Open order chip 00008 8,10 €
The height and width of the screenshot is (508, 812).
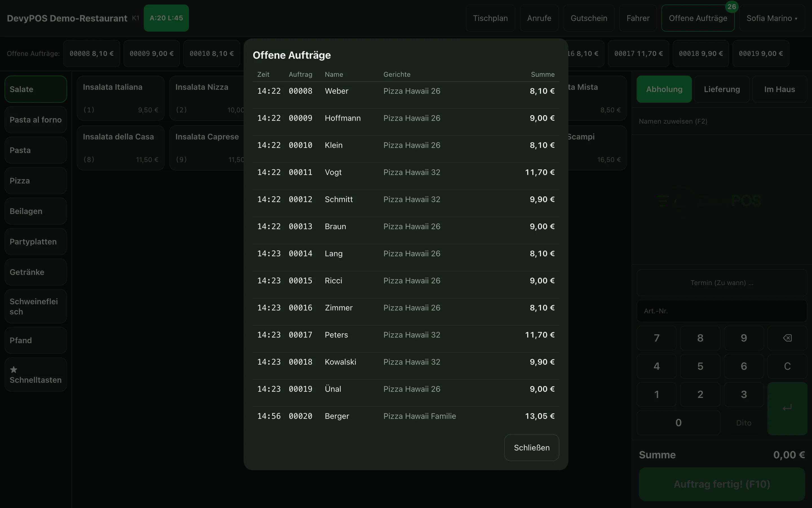91,54
